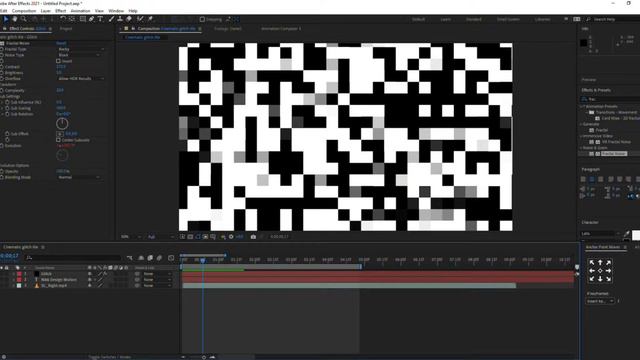The height and width of the screenshot is (360, 640).
Task: Select the Eraser tool
Action: coord(129,19)
